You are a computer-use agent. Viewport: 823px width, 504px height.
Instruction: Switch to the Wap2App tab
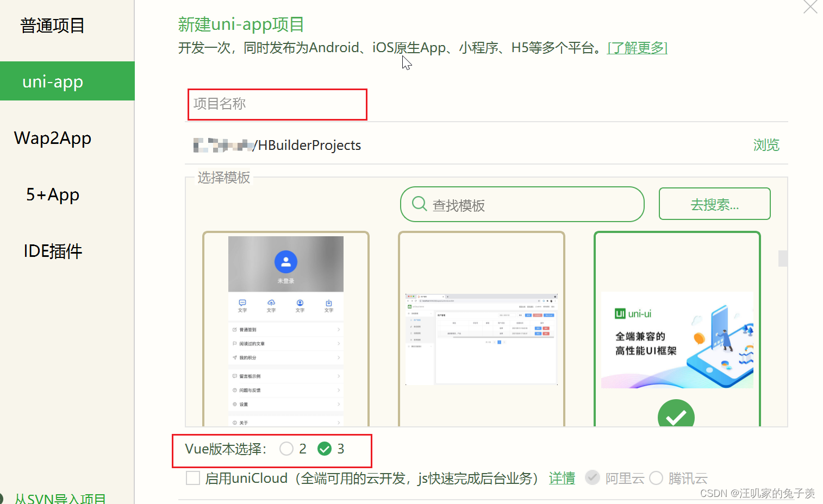[x=53, y=138]
